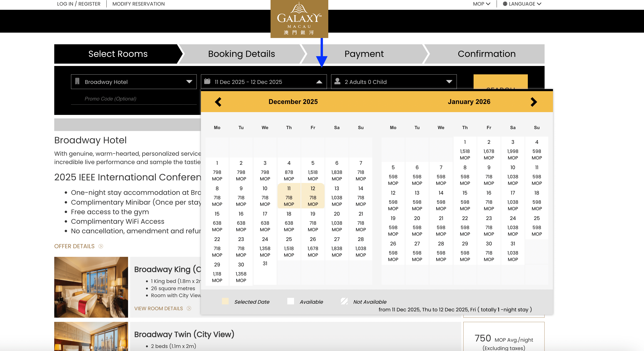
Task: Click the Not Available legend swatch
Action: [344, 301]
